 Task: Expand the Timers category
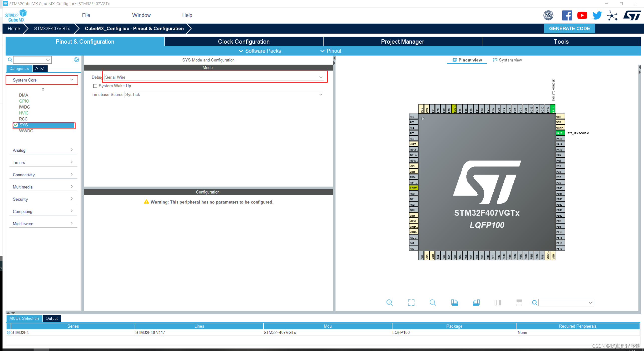43,162
